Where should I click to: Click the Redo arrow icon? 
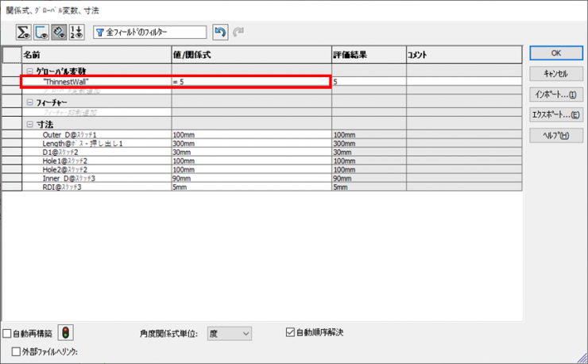[238, 32]
